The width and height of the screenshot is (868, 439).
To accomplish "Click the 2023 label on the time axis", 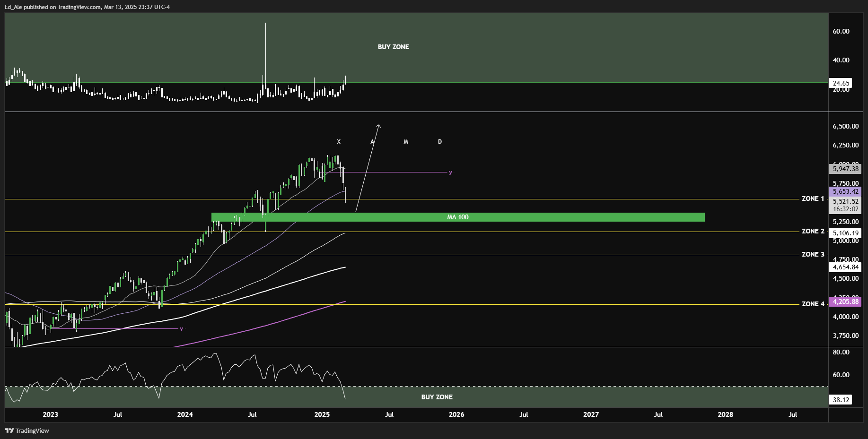I will [x=50, y=414].
